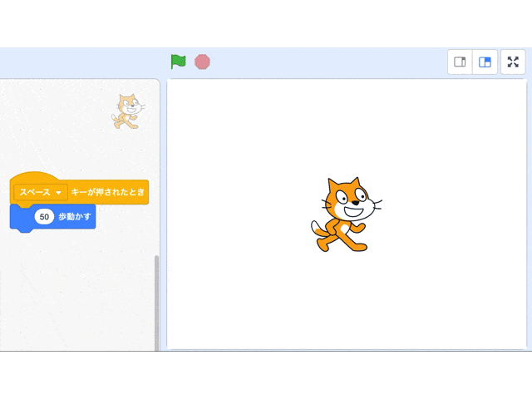Click the 50 steps input field
This screenshot has height=399, width=532.
coord(44,217)
